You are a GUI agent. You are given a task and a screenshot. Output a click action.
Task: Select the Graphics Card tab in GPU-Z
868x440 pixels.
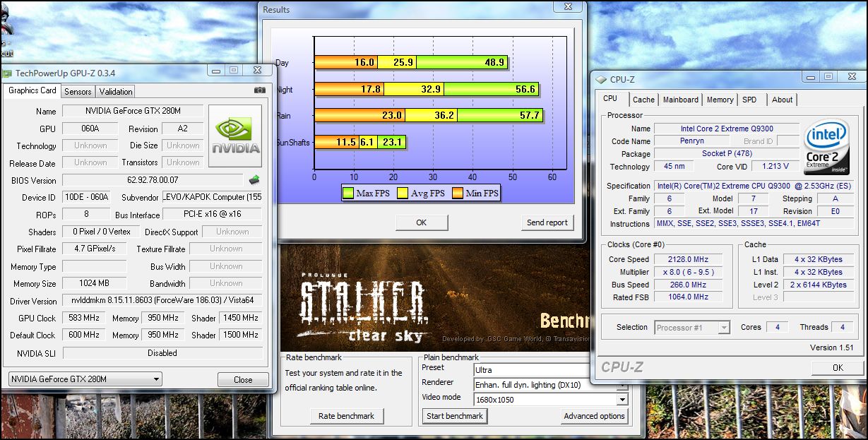click(32, 90)
